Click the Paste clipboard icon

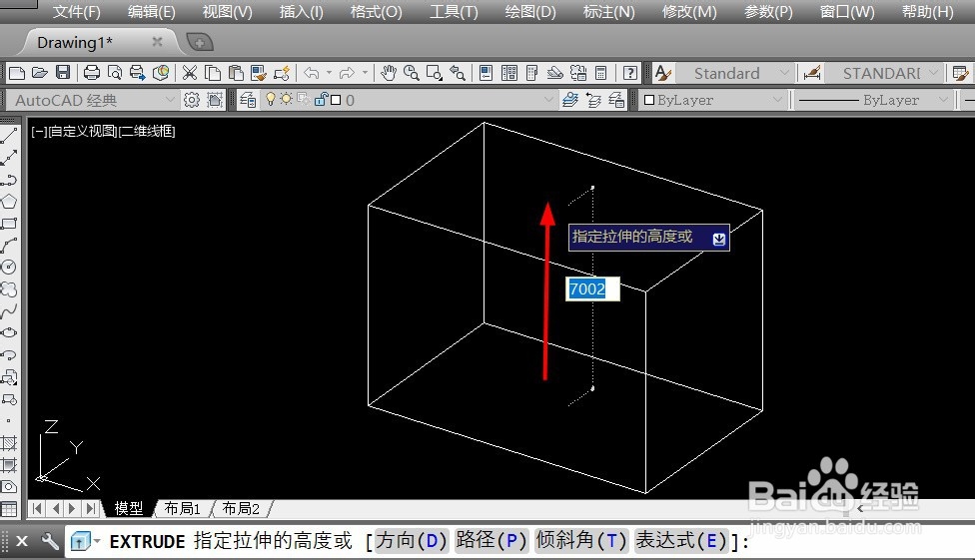[236, 73]
